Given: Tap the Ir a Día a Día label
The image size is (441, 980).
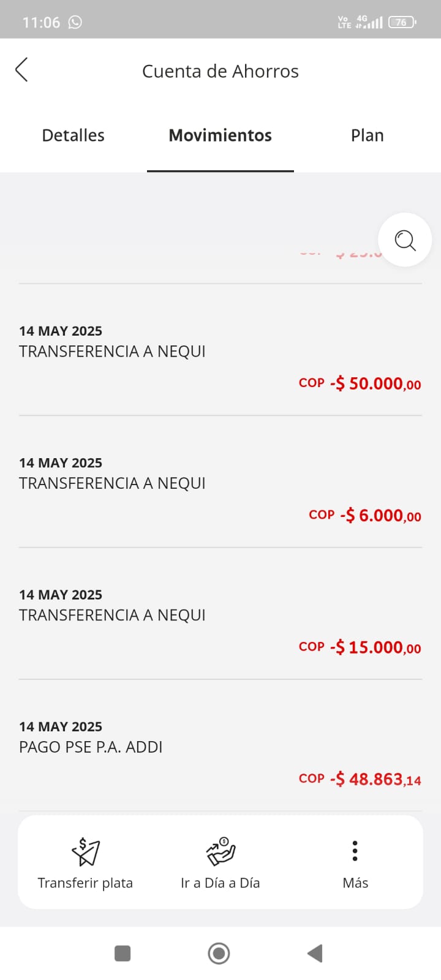Looking at the screenshot, I should tap(221, 883).
